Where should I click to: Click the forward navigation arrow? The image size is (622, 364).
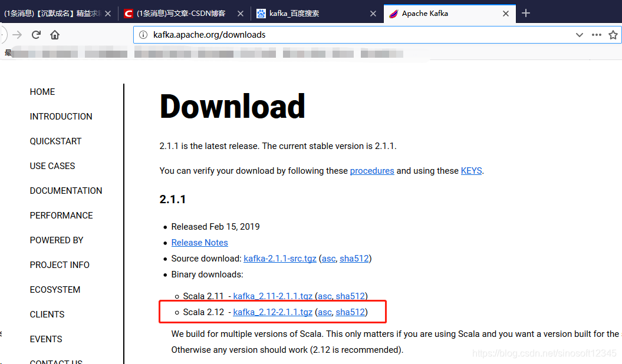tap(17, 35)
